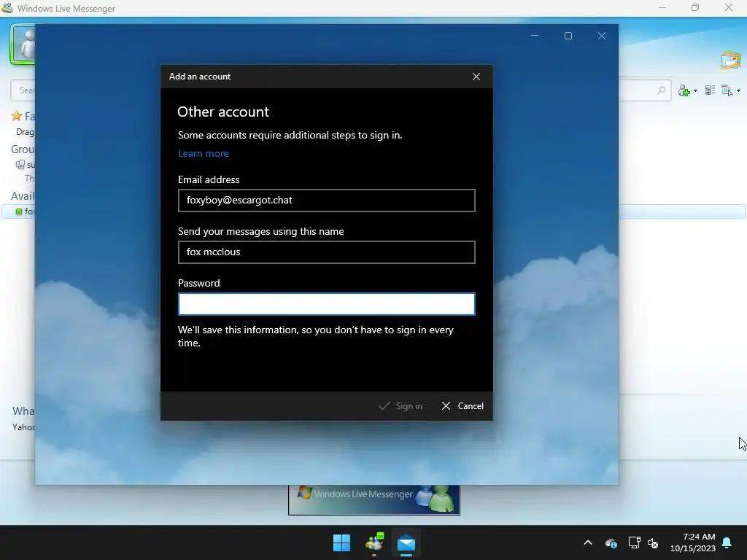
Task: Click the Messenger icon in the taskbar
Action: [x=374, y=542]
